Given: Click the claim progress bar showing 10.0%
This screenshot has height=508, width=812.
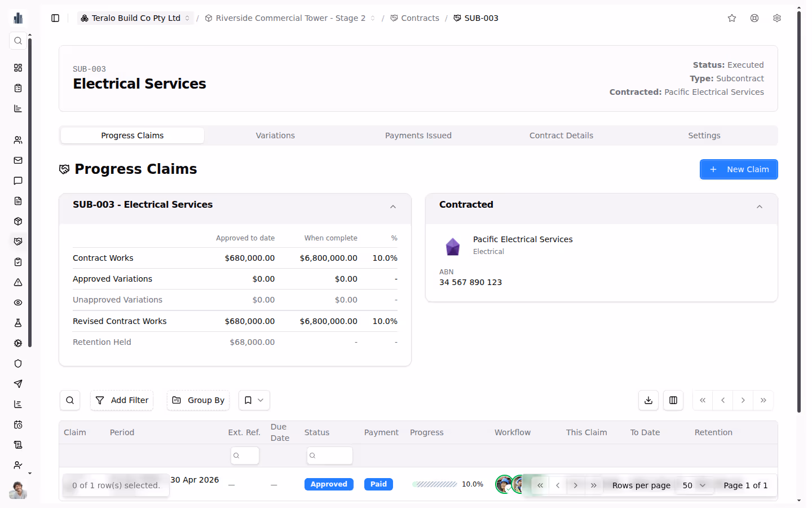Looking at the screenshot, I should (435, 484).
